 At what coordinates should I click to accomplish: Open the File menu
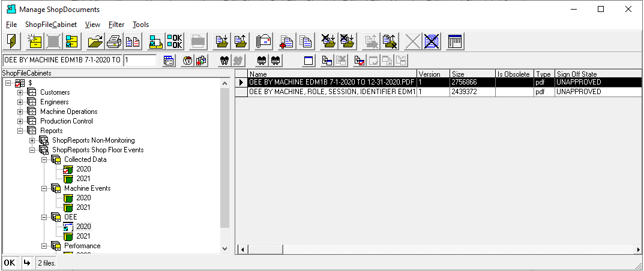(11, 25)
